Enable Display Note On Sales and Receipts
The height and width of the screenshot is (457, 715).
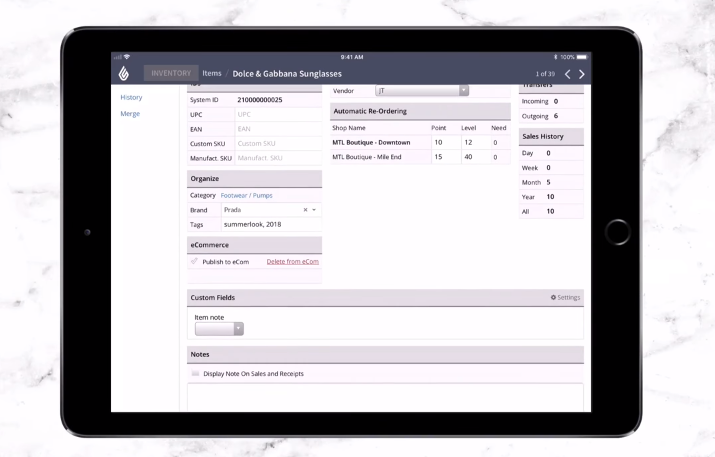[x=195, y=373]
